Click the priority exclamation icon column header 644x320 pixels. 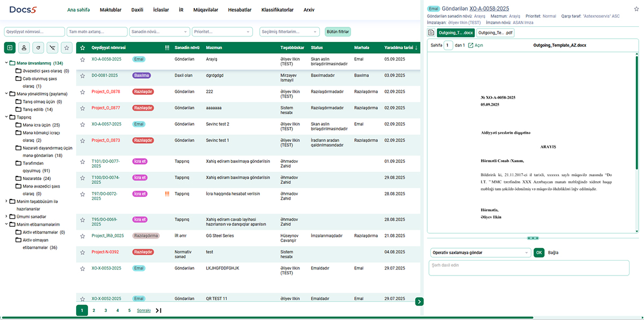(167, 48)
